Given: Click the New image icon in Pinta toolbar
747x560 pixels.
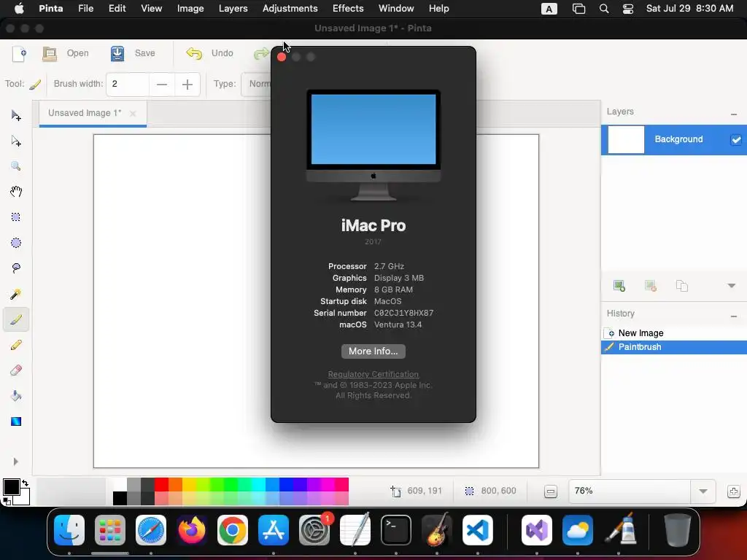Looking at the screenshot, I should tap(19, 53).
